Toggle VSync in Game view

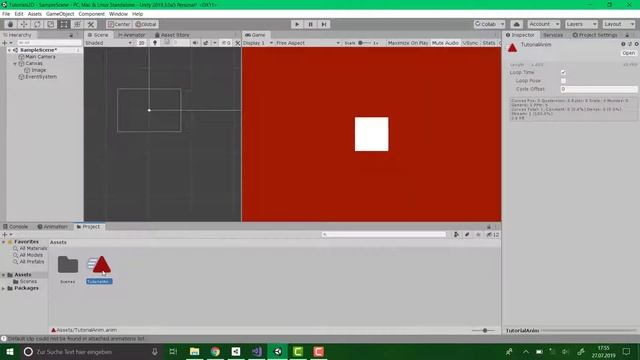pos(471,43)
